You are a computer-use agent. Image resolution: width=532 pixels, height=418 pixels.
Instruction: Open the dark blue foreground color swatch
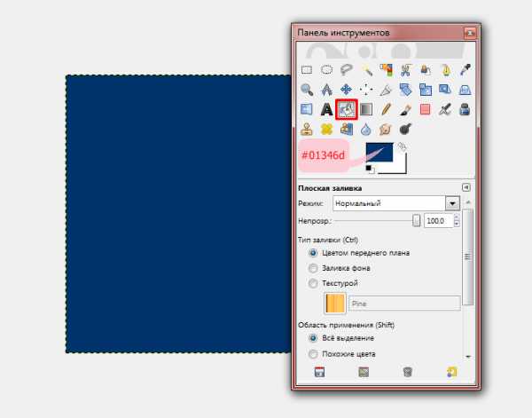point(379,153)
